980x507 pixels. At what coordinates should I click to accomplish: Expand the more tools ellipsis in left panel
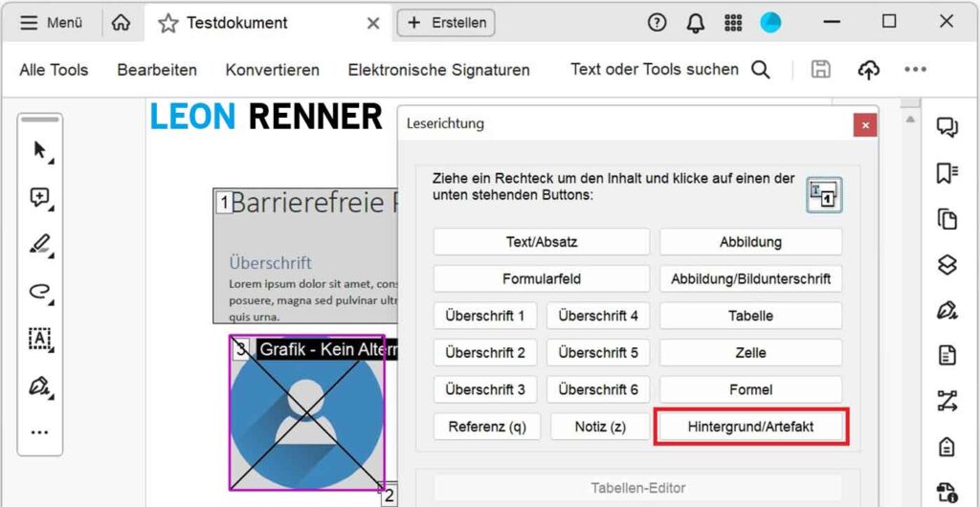click(x=40, y=432)
